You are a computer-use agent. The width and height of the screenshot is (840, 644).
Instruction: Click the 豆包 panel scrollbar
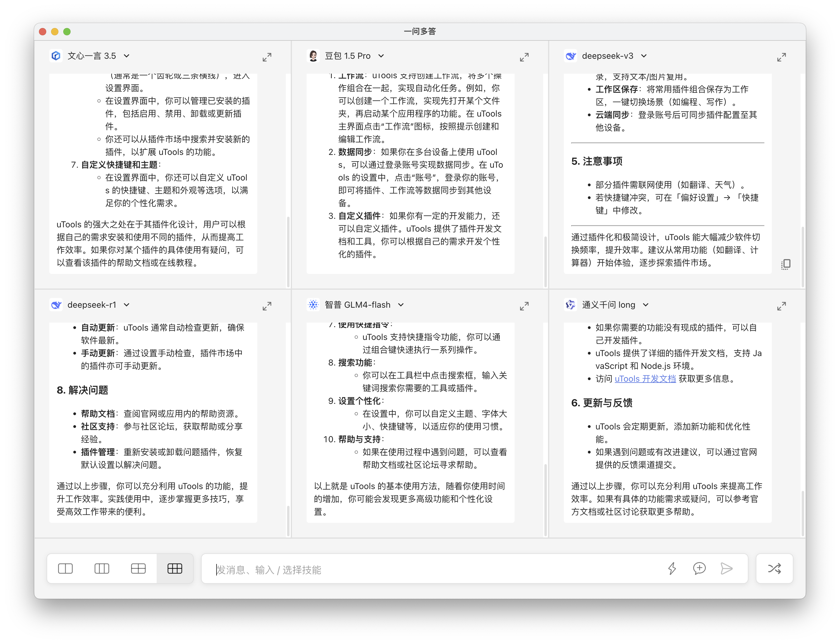[x=545, y=262]
